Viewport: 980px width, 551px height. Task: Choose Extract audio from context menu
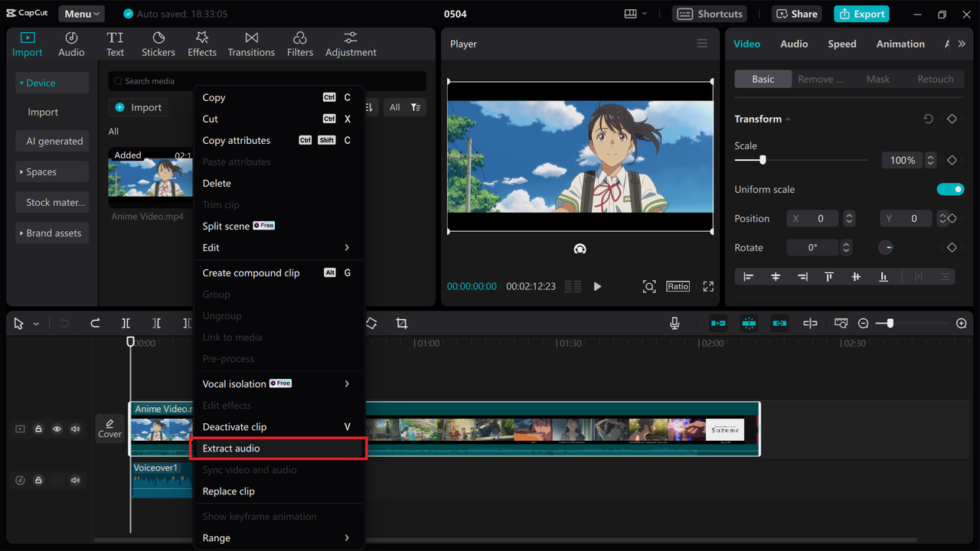click(x=278, y=448)
